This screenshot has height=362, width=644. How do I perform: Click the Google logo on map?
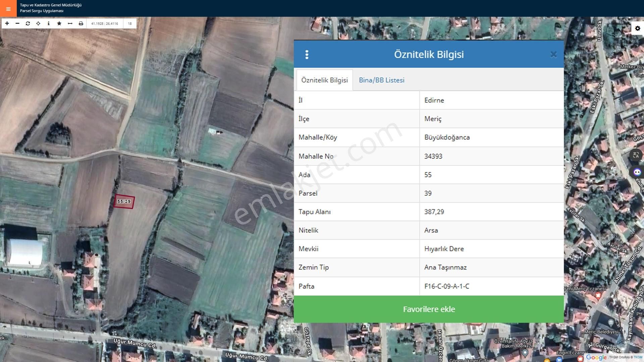point(596,357)
